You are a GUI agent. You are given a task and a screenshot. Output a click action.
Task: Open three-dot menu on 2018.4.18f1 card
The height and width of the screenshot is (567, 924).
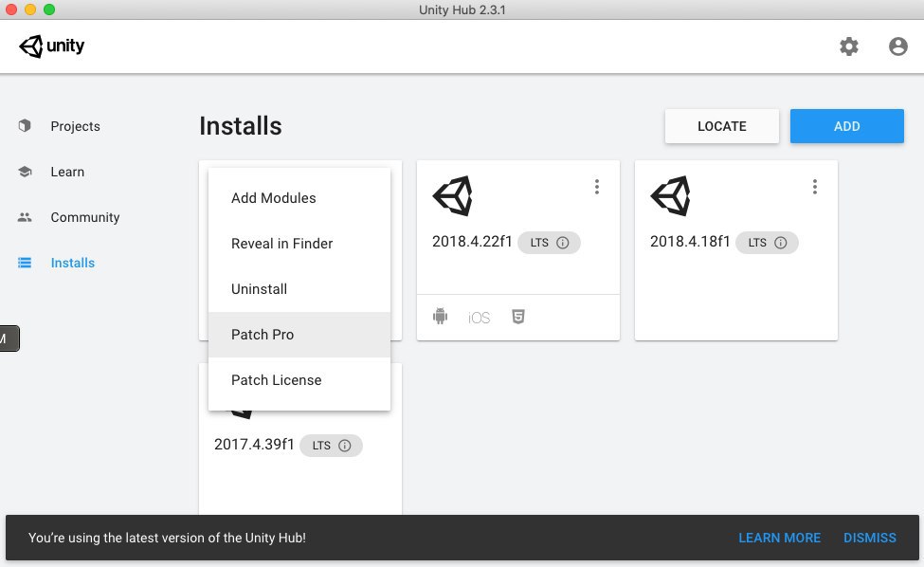tap(815, 187)
